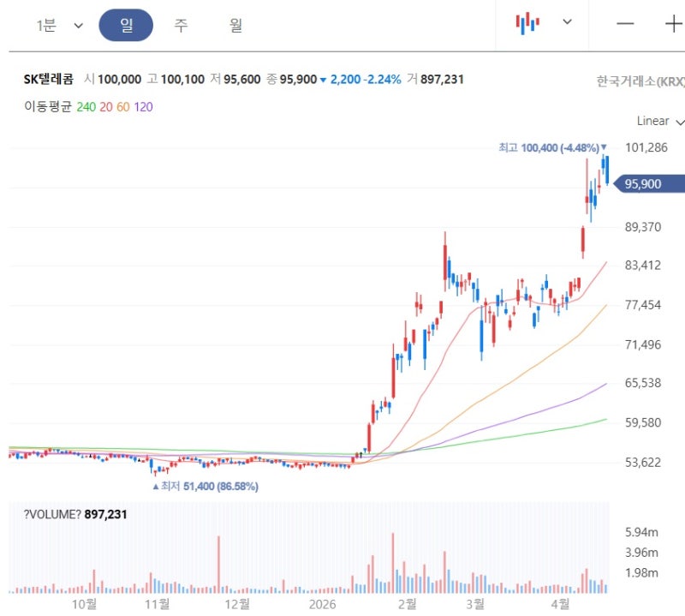Open the Linear scale dropdown
Screen dimensions: 685x616
click(660, 121)
